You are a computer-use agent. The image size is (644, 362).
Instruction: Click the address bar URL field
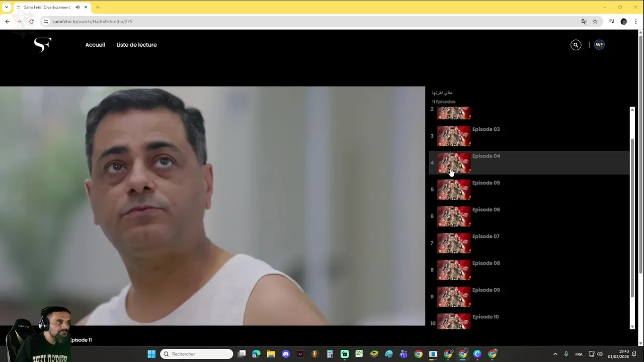click(x=312, y=22)
